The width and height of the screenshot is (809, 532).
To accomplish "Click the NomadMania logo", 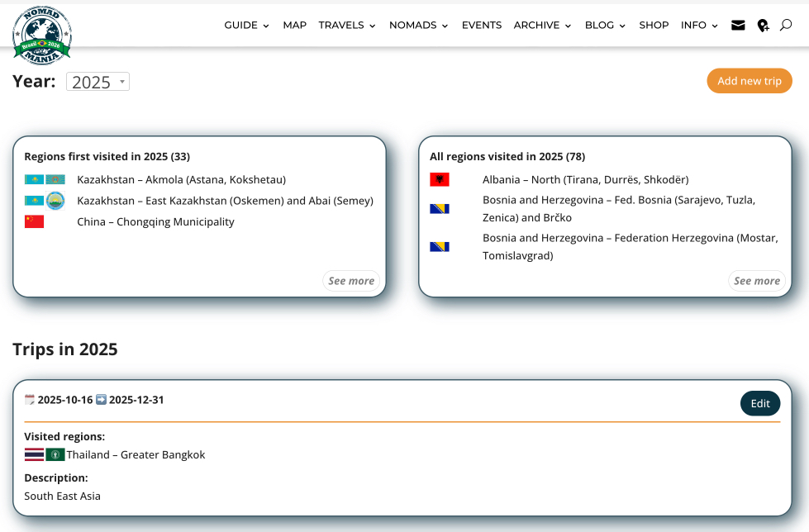I will point(42,36).
